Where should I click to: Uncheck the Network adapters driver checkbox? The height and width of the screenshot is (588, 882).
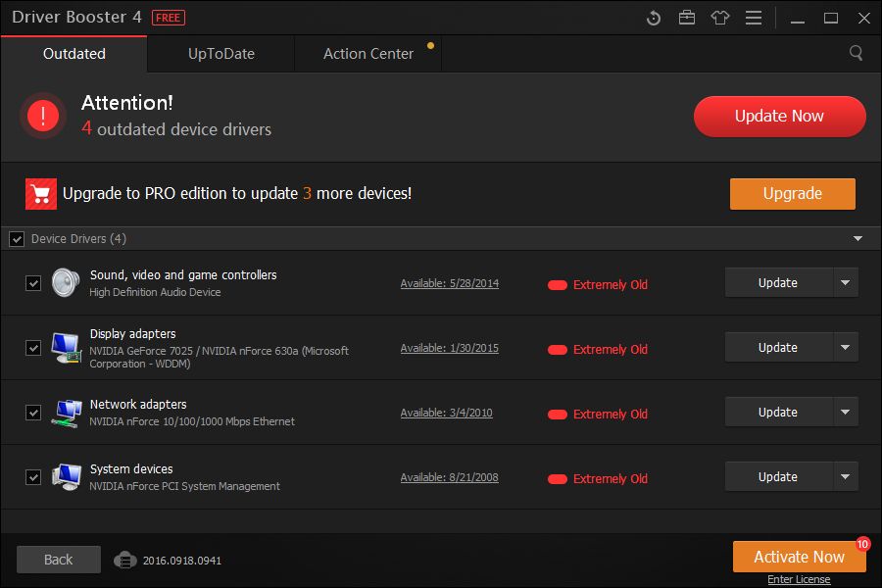pos(33,413)
